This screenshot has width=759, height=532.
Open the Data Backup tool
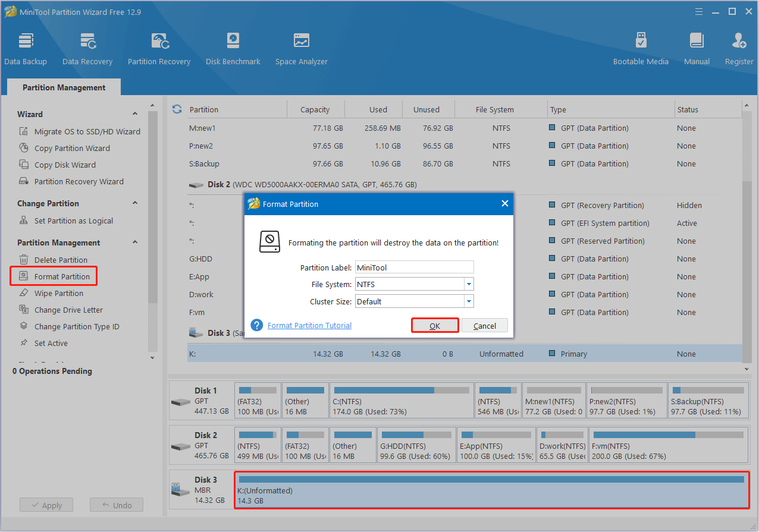click(26, 48)
